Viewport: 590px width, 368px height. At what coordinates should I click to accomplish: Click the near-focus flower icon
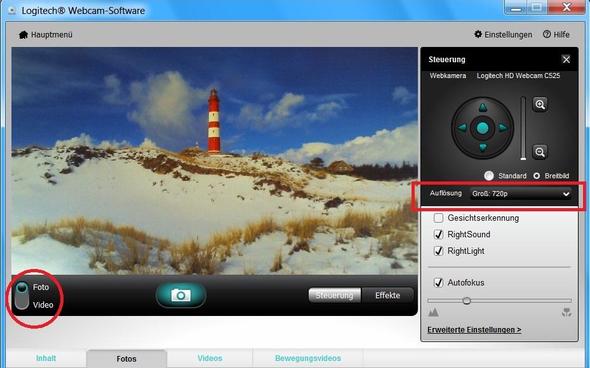pos(567,312)
